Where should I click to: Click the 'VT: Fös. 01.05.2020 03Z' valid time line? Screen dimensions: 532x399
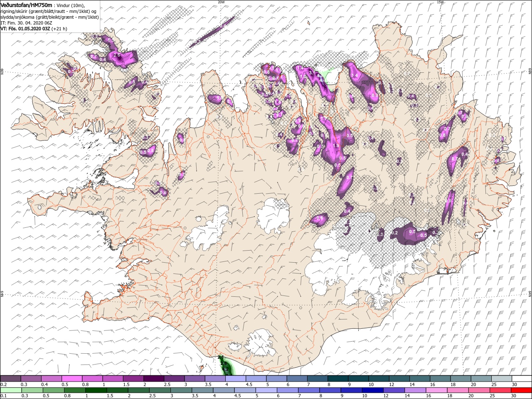pyautogui.click(x=26, y=29)
